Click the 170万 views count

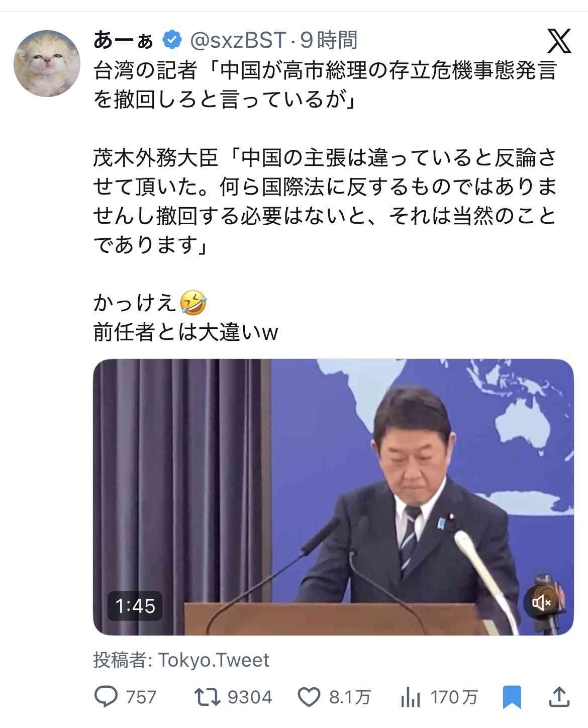(454, 697)
